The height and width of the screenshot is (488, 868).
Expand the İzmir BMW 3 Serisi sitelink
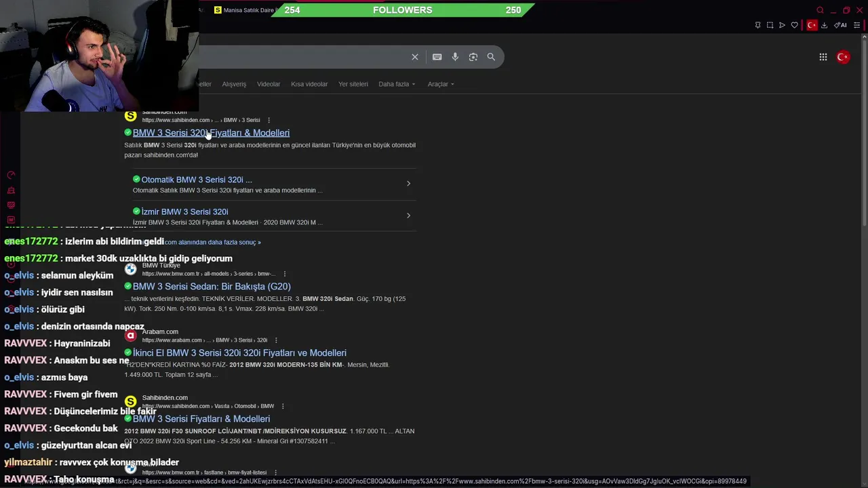point(408,216)
